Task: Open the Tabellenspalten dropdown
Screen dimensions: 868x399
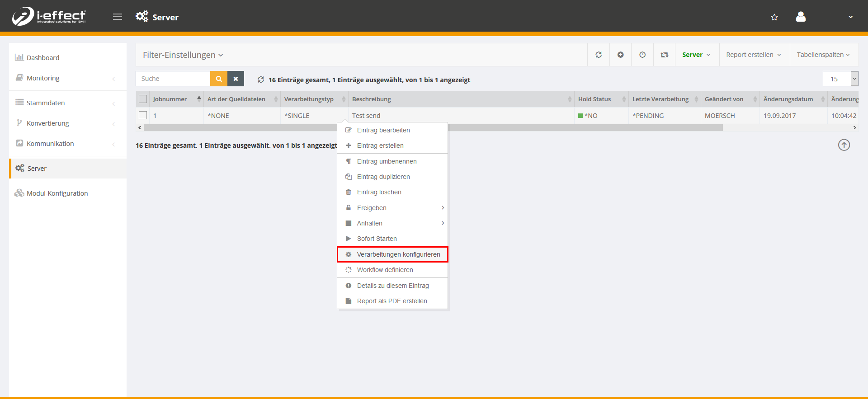Action: 823,55
